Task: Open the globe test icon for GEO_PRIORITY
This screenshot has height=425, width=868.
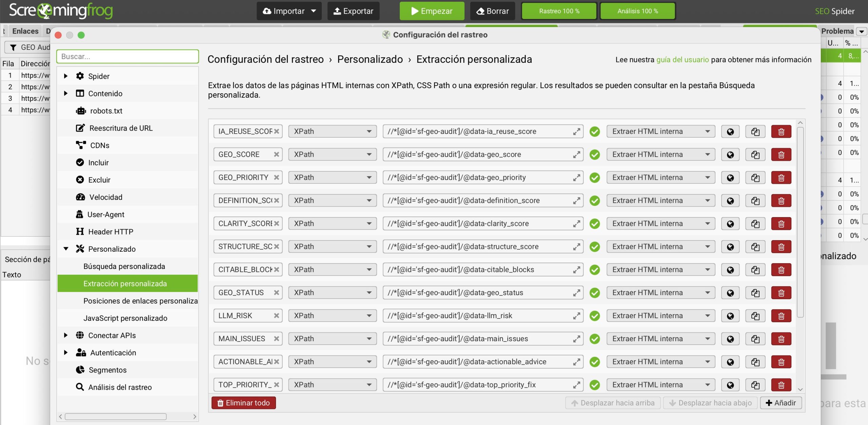Action: pos(730,178)
